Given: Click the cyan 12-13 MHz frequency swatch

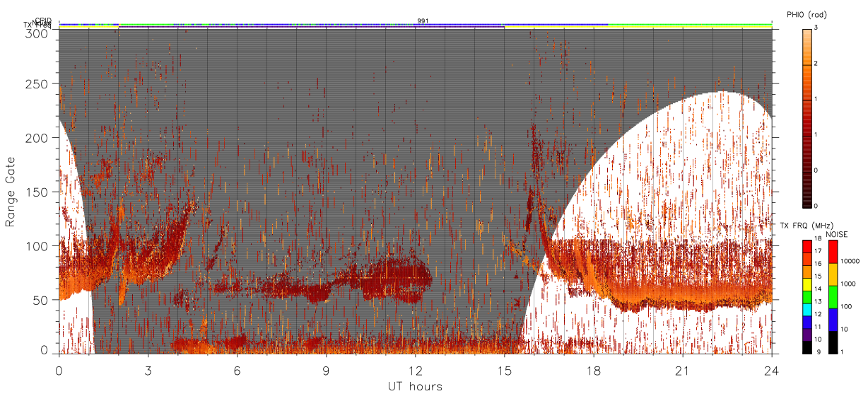Looking at the screenshot, I should click(807, 309).
